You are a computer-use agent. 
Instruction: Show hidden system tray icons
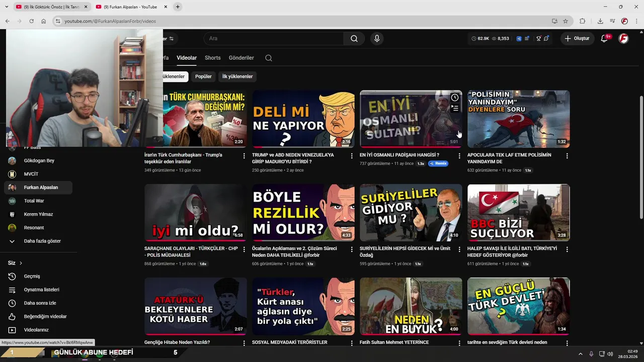[580, 354]
